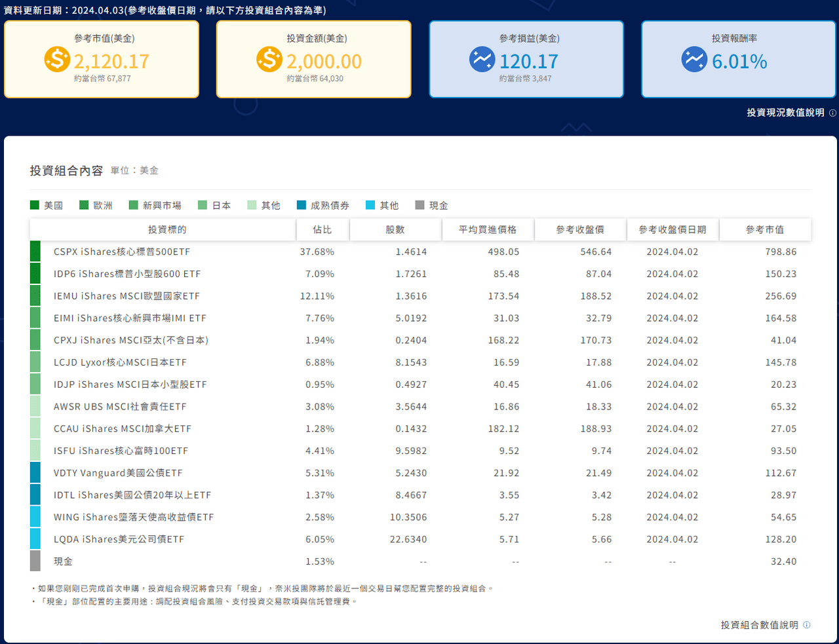Click the 22.6340 shares value for LQDA

pyautogui.click(x=408, y=539)
